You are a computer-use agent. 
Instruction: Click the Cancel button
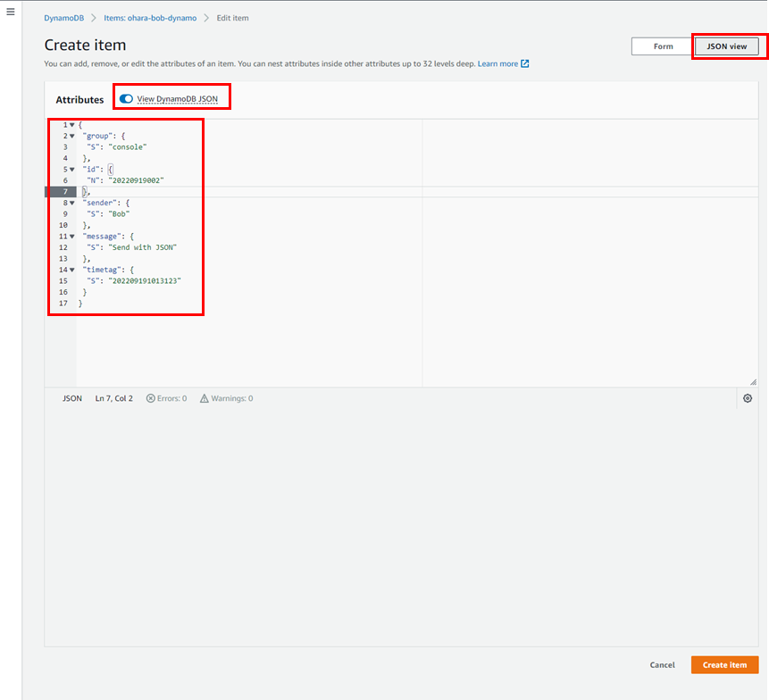coord(662,665)
